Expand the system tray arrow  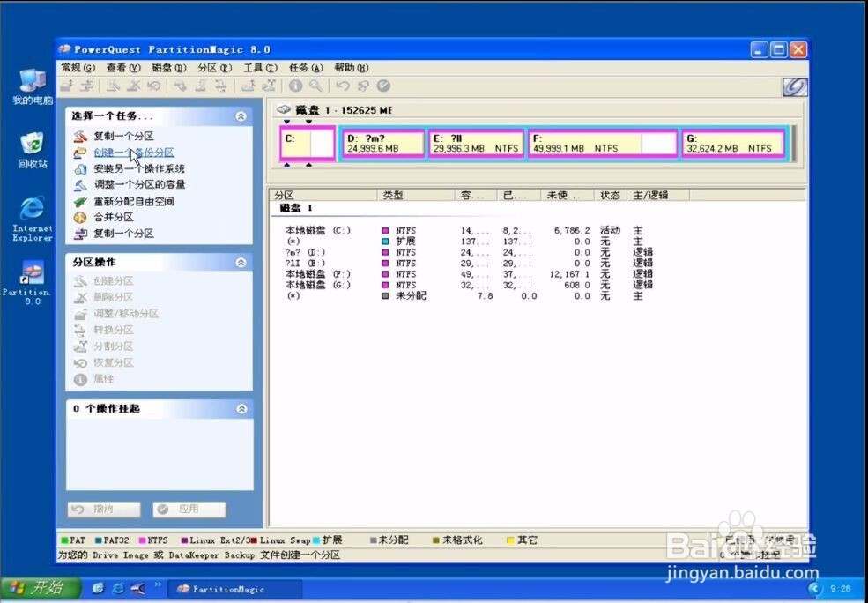814,589
